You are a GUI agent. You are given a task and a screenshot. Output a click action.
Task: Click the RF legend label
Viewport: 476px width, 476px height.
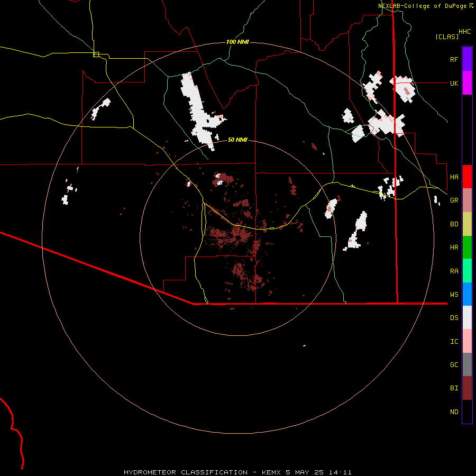click(454, 59)
